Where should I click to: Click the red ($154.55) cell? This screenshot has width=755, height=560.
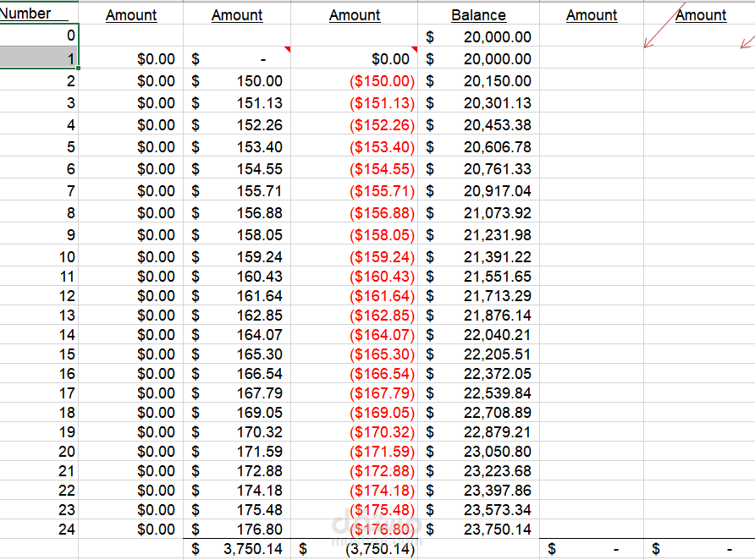pos(354,167)
